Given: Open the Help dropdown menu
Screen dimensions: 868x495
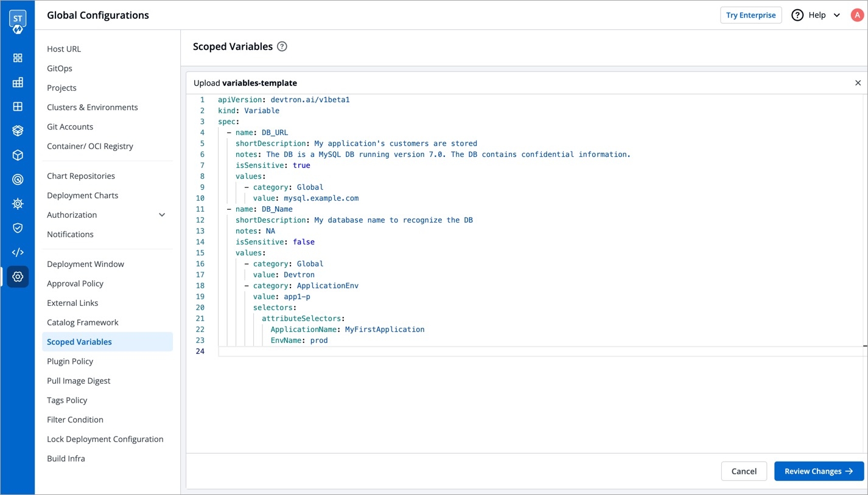Looking at the screenshot, I should coord(816,15).
